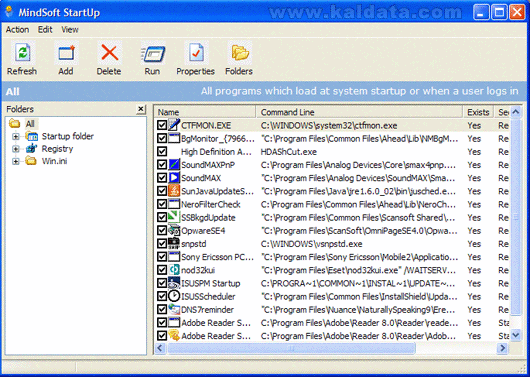
Task: Sort by Exists column header
Action: [x=478, y=112]
